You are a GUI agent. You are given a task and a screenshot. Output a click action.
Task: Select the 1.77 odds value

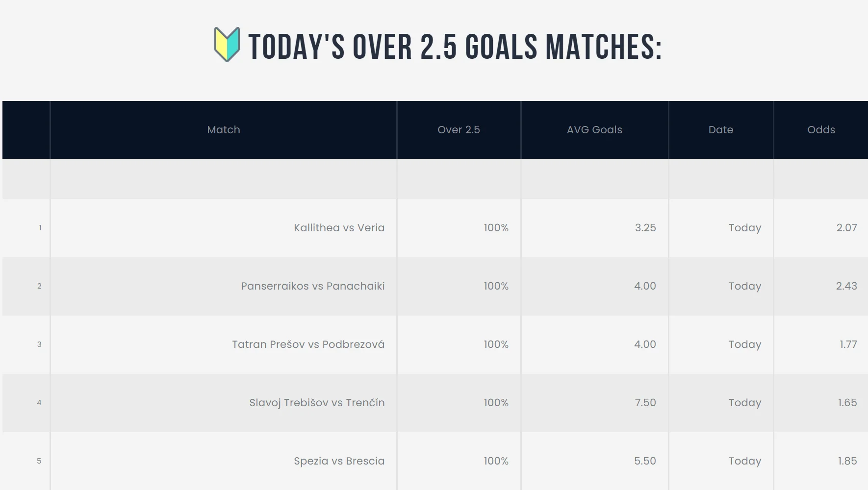(x=848, y=344)
